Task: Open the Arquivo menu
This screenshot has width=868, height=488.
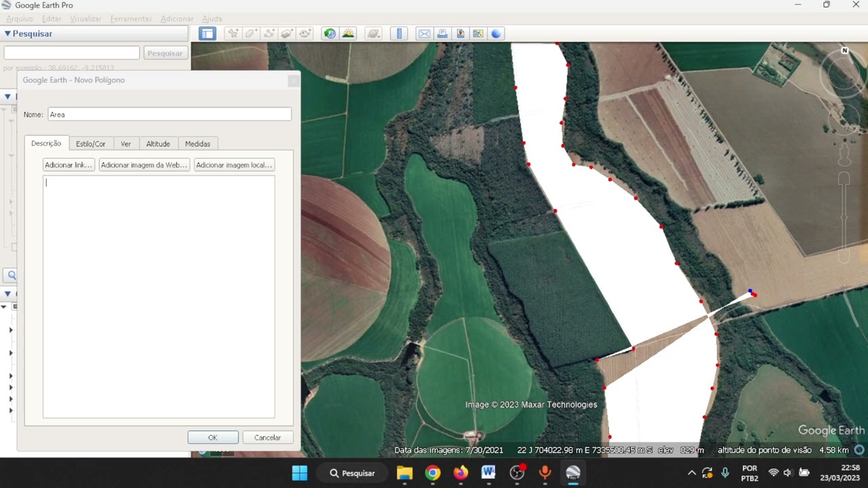Action: click(19, 19)
